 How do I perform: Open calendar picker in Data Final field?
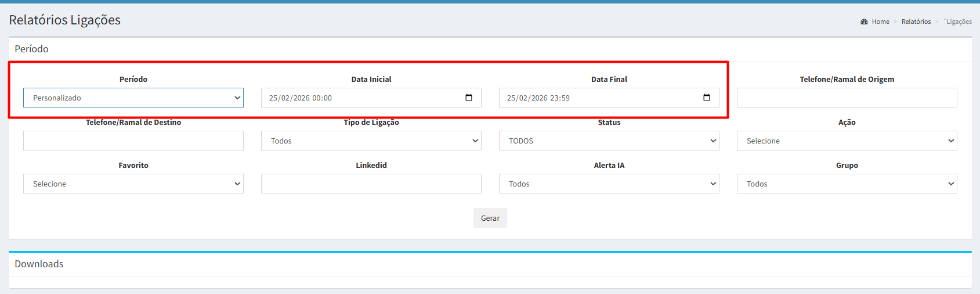[706, 98]
